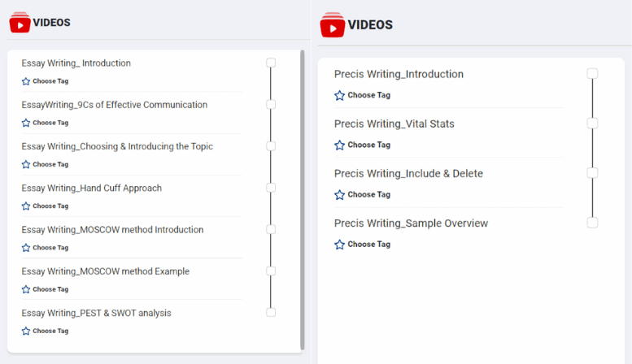Viewport: 632px width, 364px height.
Task: Click the video icon above the Essay Writing list
Action: [x=20, y=22]
